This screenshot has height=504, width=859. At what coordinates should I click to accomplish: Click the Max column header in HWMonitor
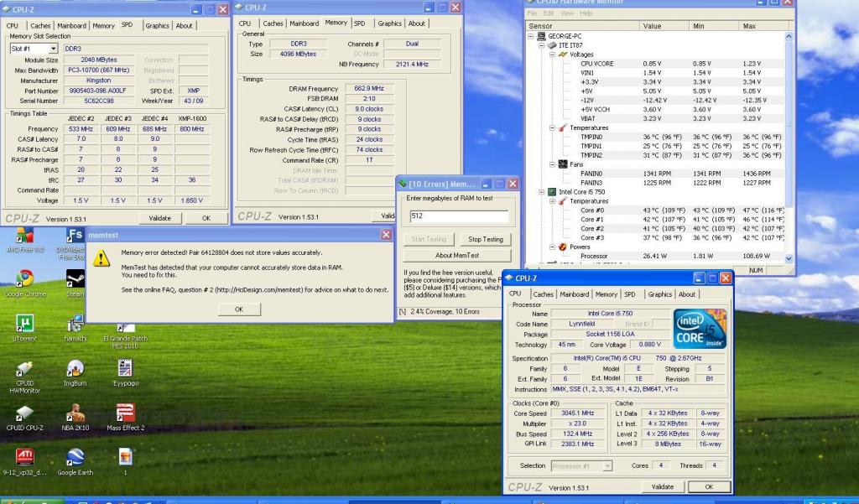[763, 26]
